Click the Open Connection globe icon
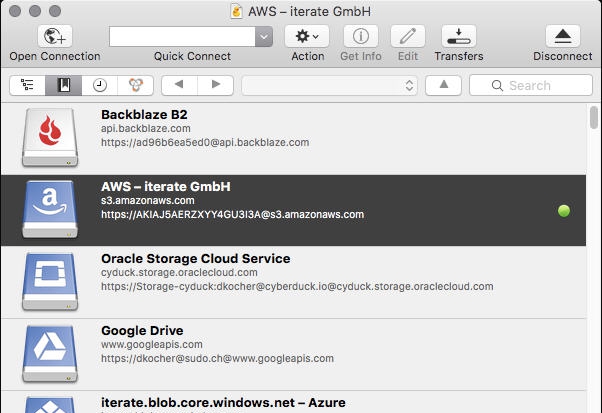 click(54, 36)
